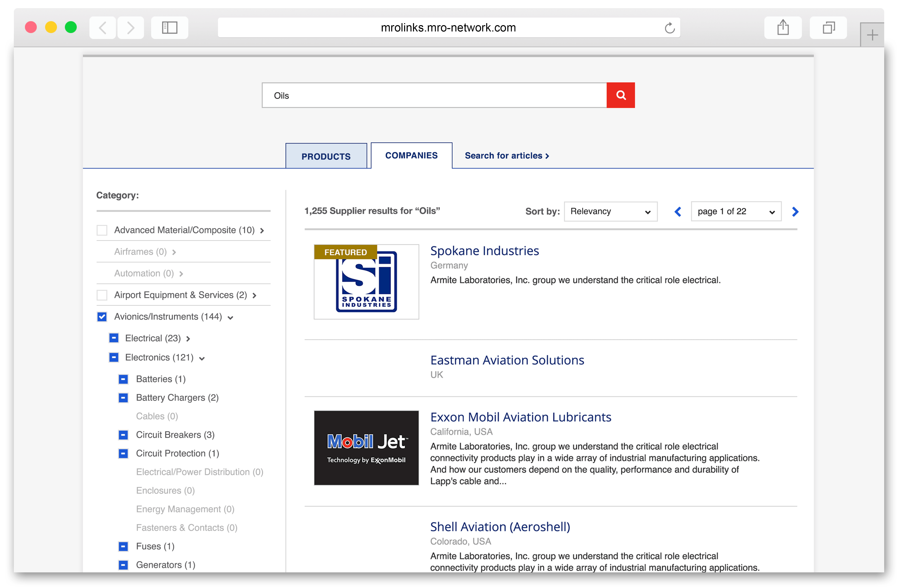Image resolution: width=902 pixels, height=588 pixels.
Task: Click the Battery Chargers (2) label
Action: tap(177, 398)
